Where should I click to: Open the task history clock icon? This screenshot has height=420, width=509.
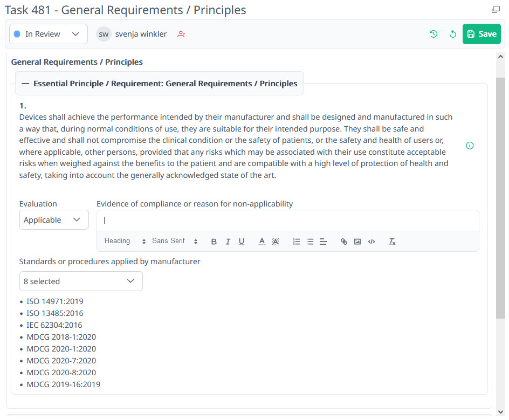point(433,34)
